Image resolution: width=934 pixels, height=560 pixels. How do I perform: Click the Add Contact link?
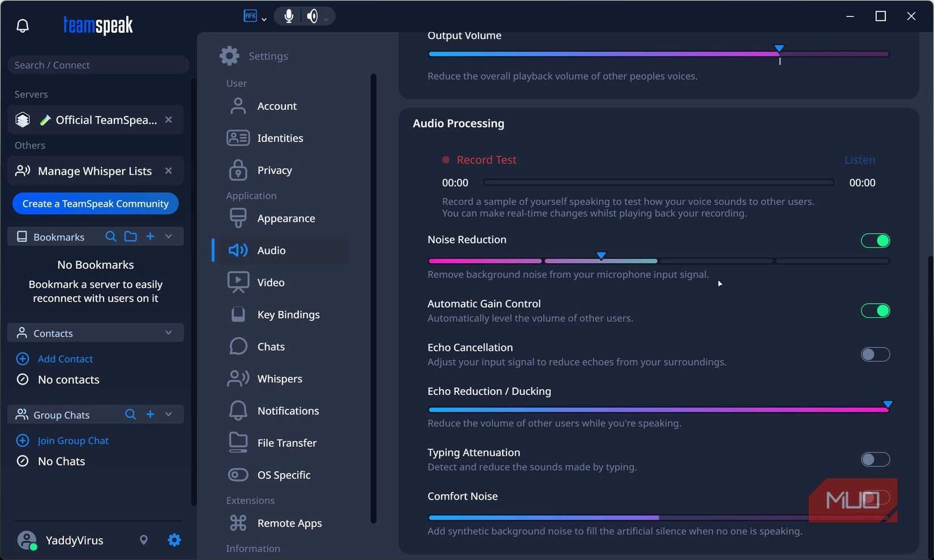[65, 359]
